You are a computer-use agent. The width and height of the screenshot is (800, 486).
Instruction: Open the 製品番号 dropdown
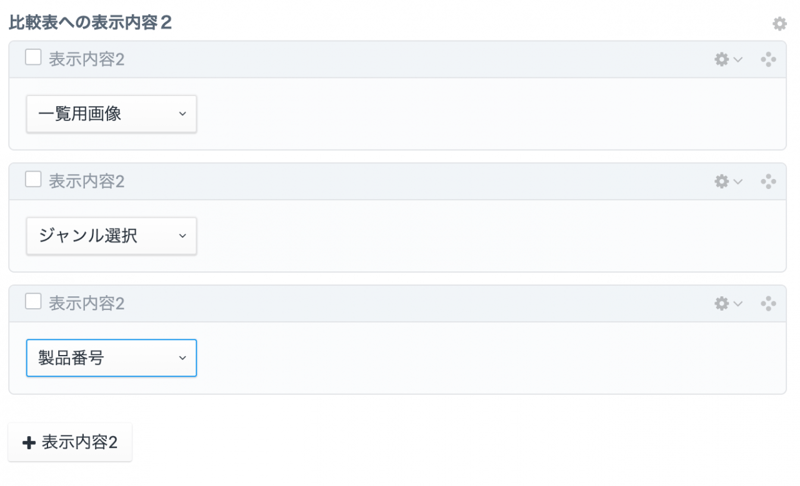pyautogui.click(x=111, y=358)
